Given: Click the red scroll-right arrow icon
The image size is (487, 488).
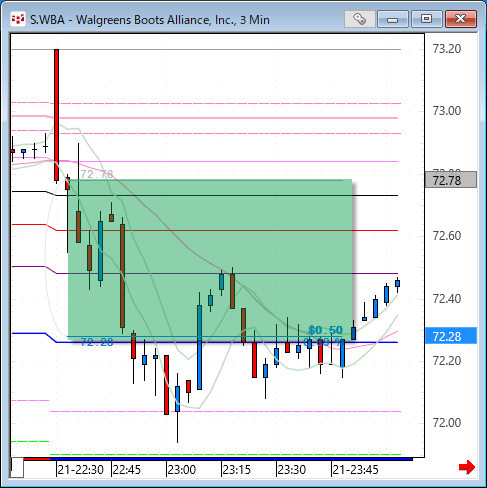Looking at the screenshot, I should [467, 467].
